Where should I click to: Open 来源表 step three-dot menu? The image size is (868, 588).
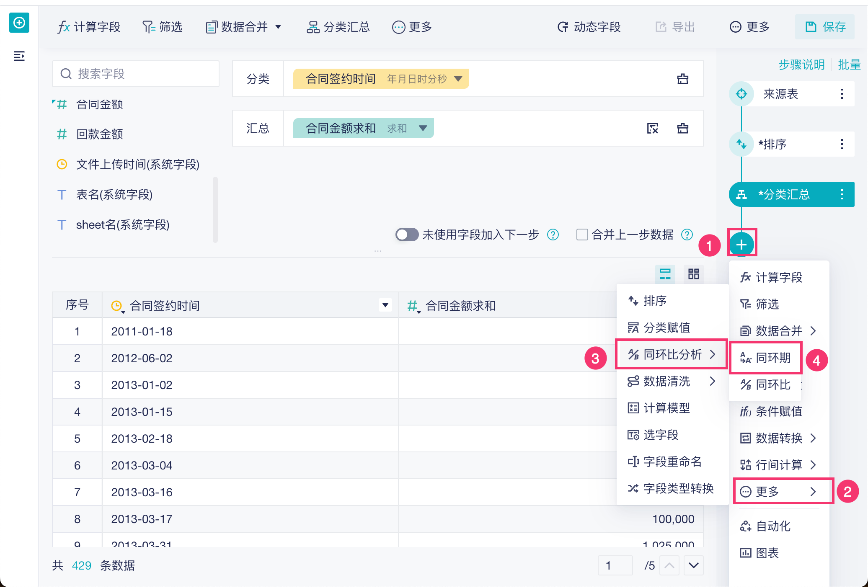tap(842, 94)
